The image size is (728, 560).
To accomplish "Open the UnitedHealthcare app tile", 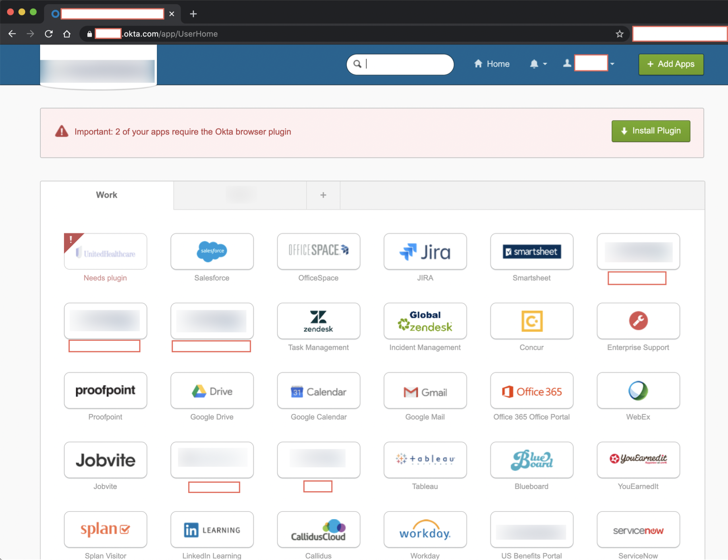I will [105, 251].
